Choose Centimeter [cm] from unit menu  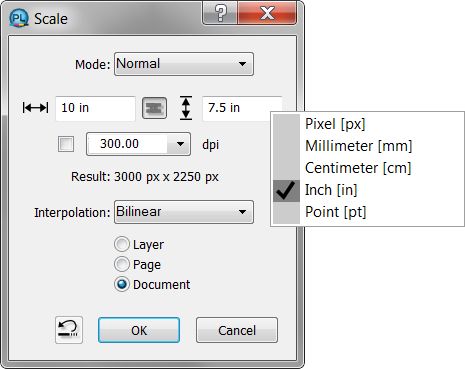(x=368, y=168)
